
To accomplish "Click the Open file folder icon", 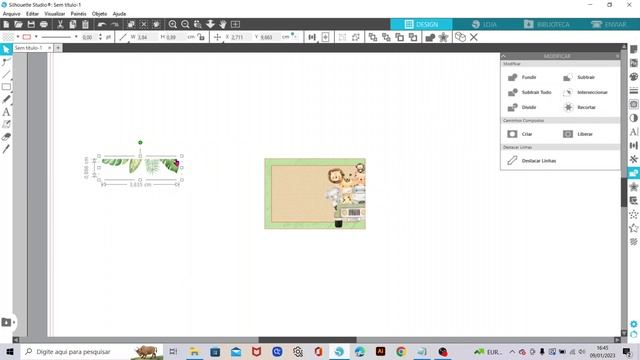I will click(18, 24).
